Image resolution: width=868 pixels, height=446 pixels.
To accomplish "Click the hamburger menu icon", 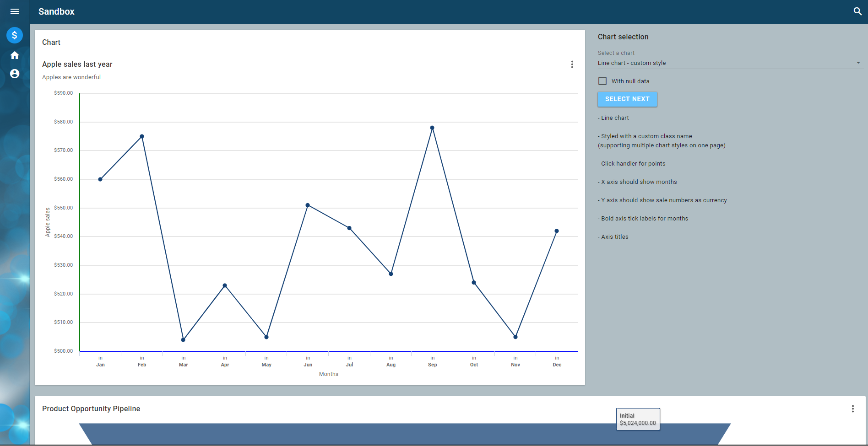I will (x=15, y=11).
